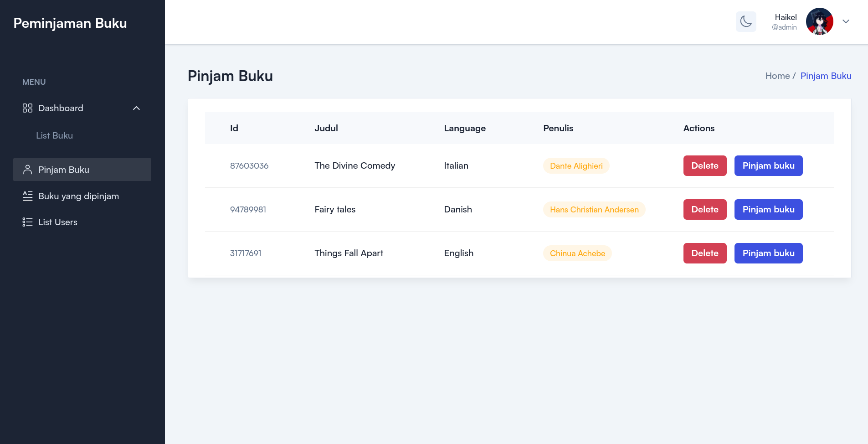Delete The Divine Comedy book

pyautogui.click(x=705, y=165)
